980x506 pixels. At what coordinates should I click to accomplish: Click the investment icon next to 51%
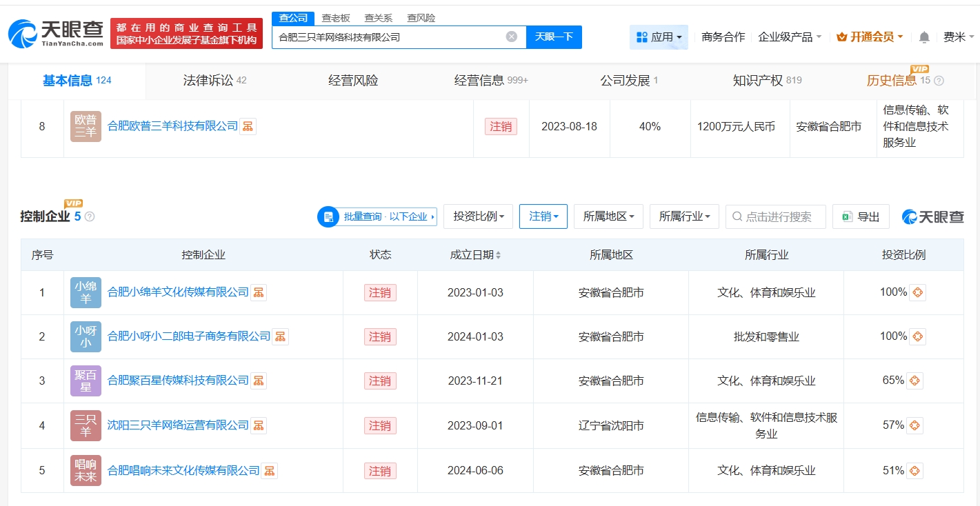click(914, 471)
